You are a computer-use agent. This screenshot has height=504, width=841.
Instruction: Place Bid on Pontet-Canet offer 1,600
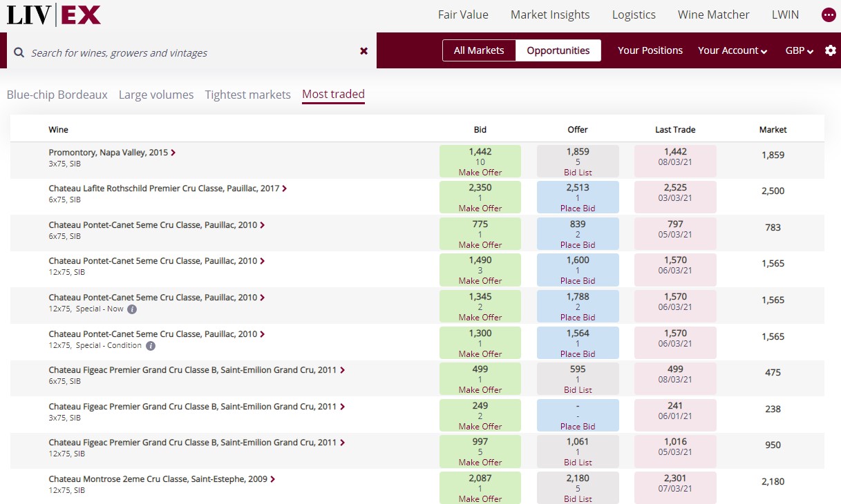pyautogui.click(x=578, y=280)
